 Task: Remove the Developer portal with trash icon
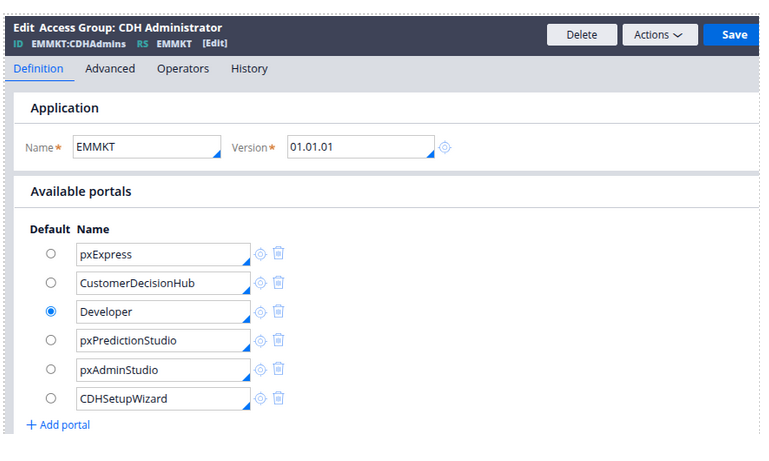coord(279,311)
